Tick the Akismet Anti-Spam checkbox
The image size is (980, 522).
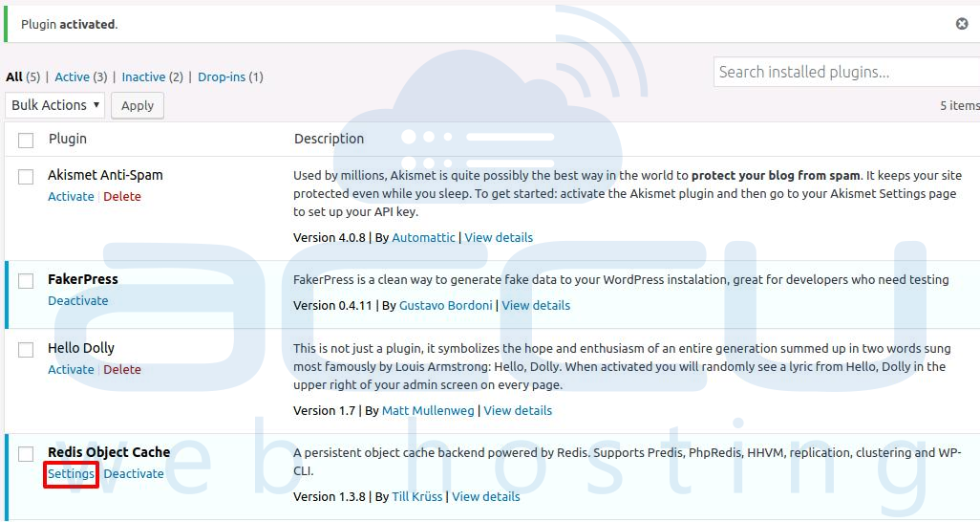26,177
